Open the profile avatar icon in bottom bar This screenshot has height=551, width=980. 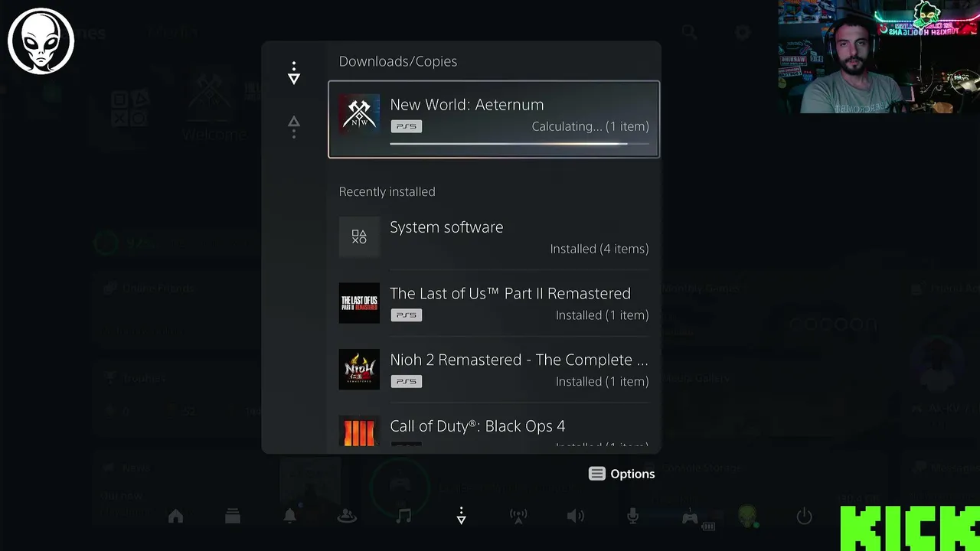click(x=747, y=517)
